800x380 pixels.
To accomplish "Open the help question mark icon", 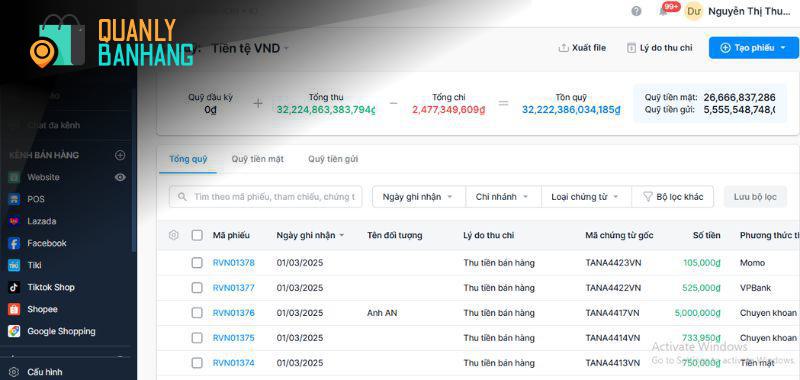I will click(x=636, y=11).
